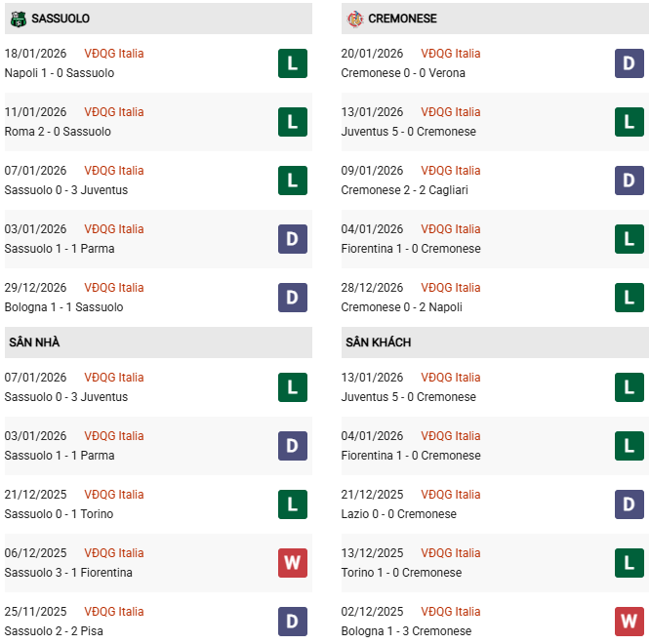Click the L badge for Napoli 1 - 0 Sassuolo
The image size is (650, 644).
tap(292, 63)
